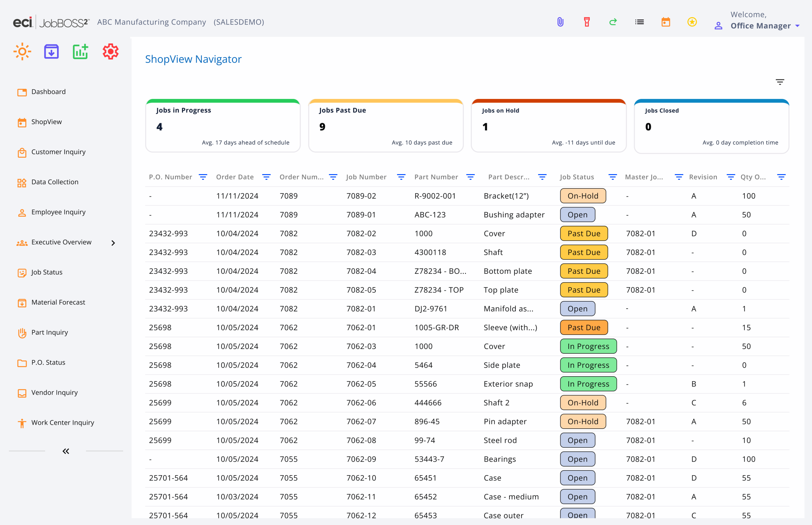
Task: Expand the Executive Overview submenu
Action: click(113, 243)
